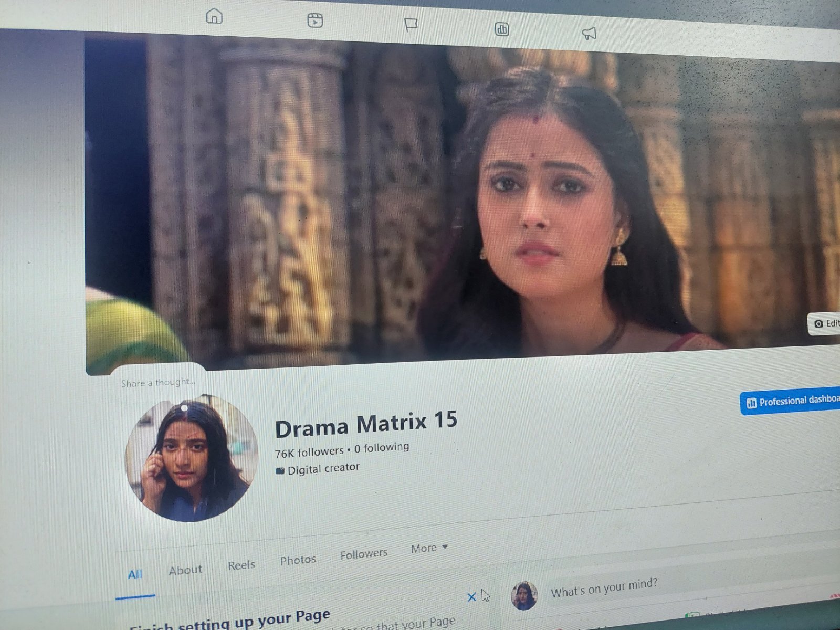Screen dimensions: 840x630
Task: Open the Reels video icon in top bar
Action: (x=315, y=20)
